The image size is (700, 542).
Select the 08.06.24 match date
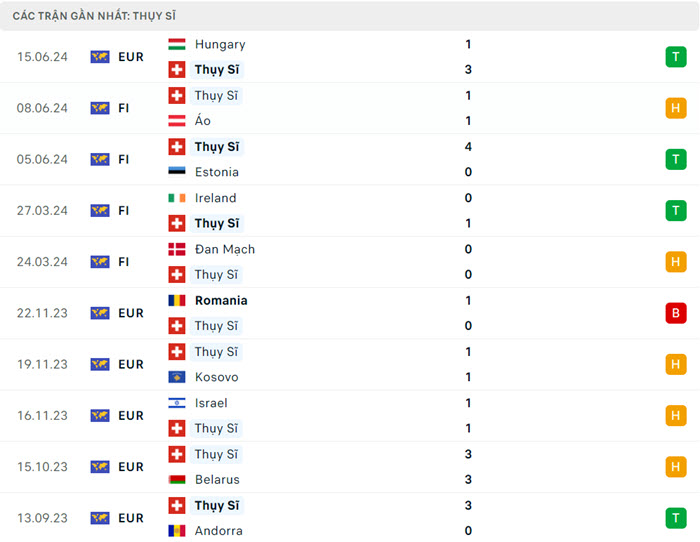(x=42, y=108)
